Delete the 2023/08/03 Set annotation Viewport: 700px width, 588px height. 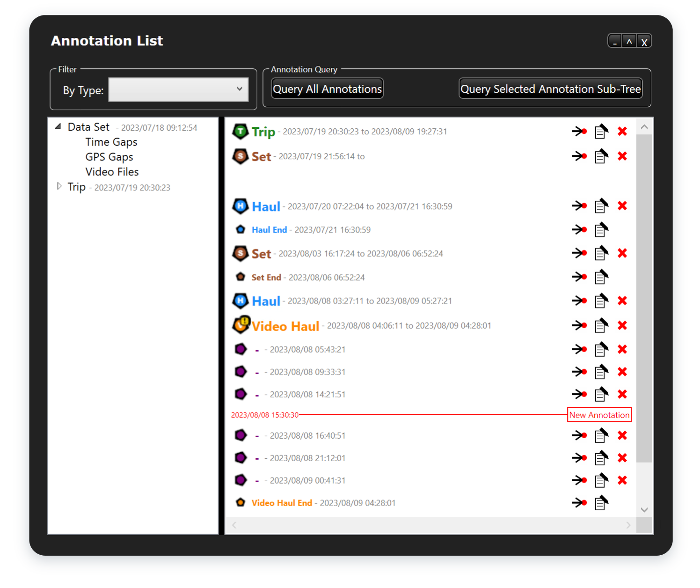(622, 253)
